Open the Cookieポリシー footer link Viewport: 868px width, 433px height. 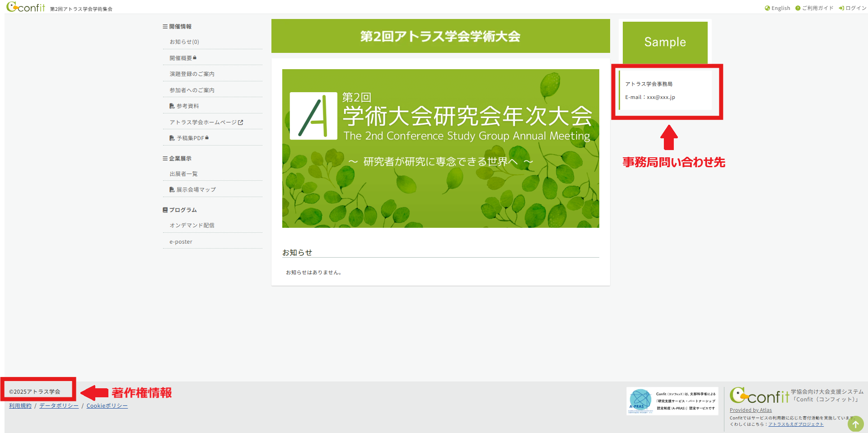click(x=107, y=406)
